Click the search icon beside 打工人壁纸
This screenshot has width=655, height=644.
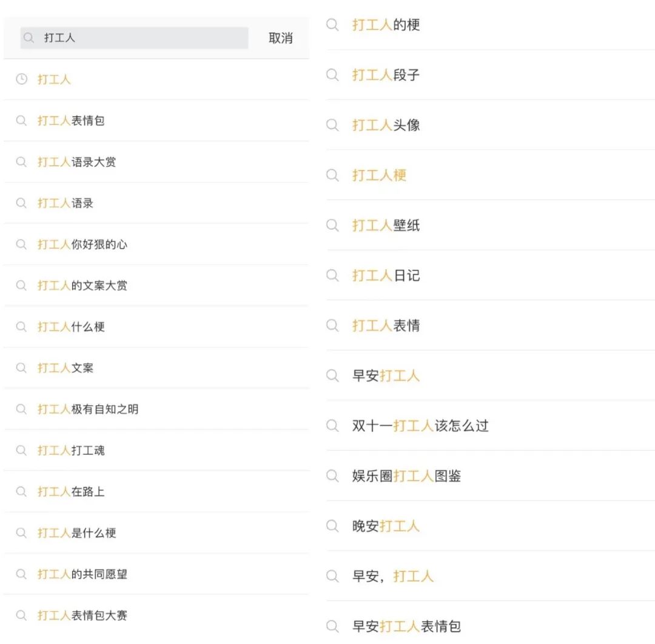[332, 226]
